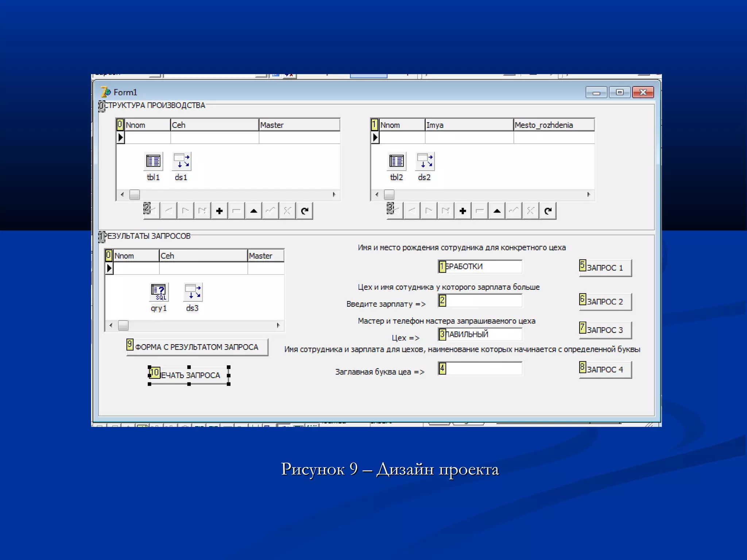Select the qry1 SQL query component

159,292
